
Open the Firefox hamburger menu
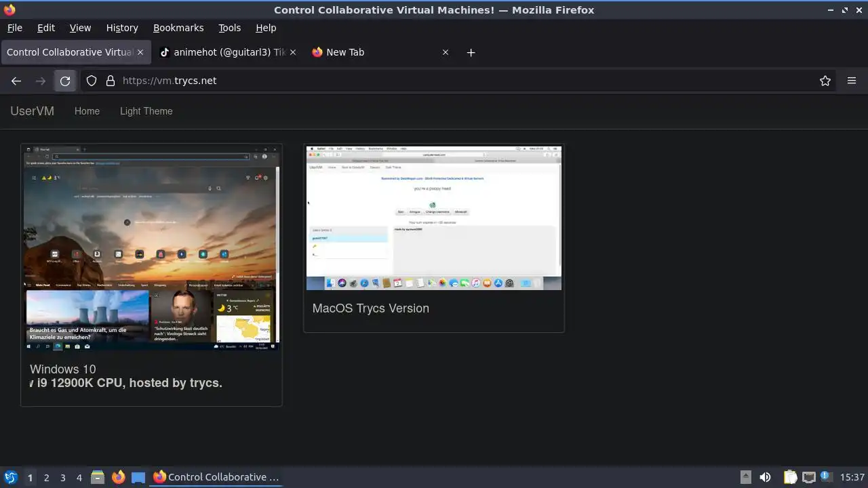[x=852, y=81]
